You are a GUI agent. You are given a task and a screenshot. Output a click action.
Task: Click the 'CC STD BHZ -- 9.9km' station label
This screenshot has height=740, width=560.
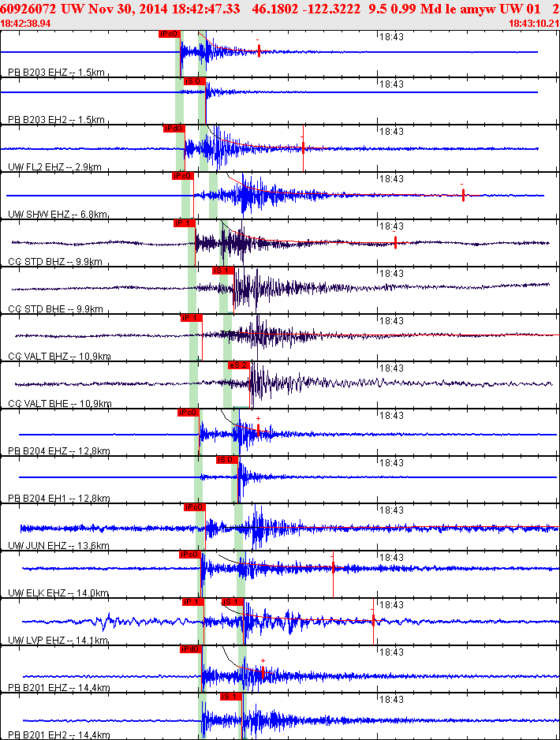(55, 261)
